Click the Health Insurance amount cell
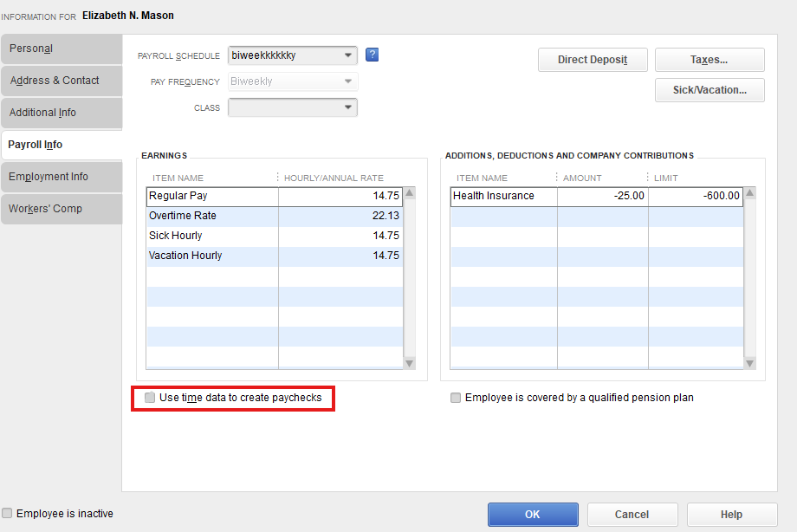This screenshot has height=532, width=797. click(x=602, y=196)
